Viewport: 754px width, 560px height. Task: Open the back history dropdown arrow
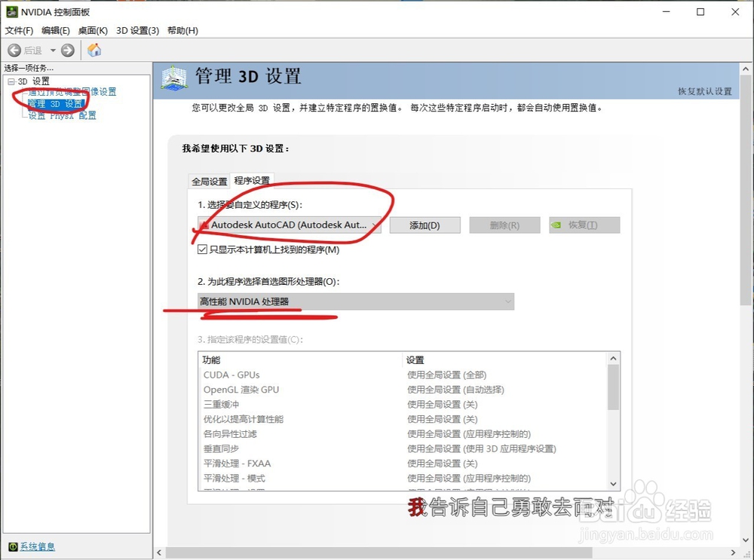pos(53,50)
